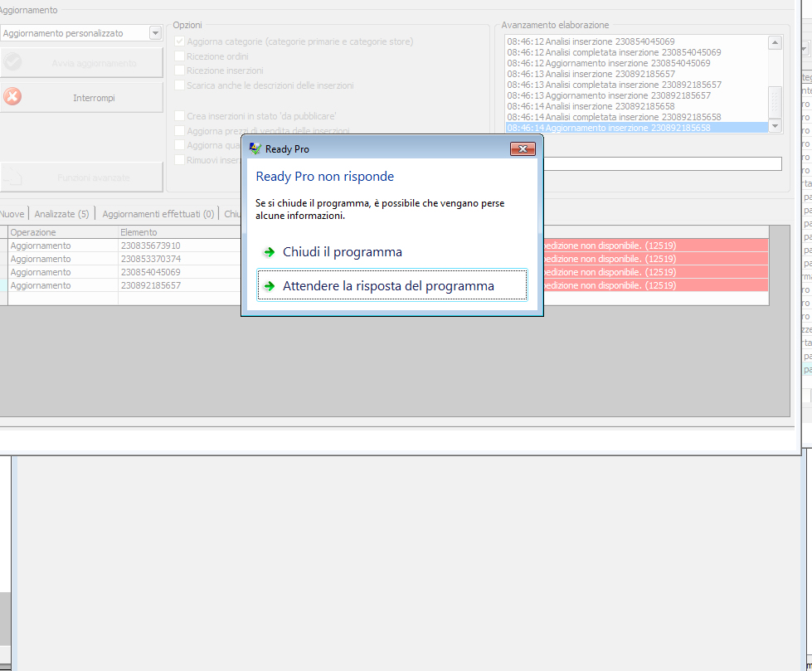
Task: Click the Avvia aggiornamento button
Action: tap(81, 63)
